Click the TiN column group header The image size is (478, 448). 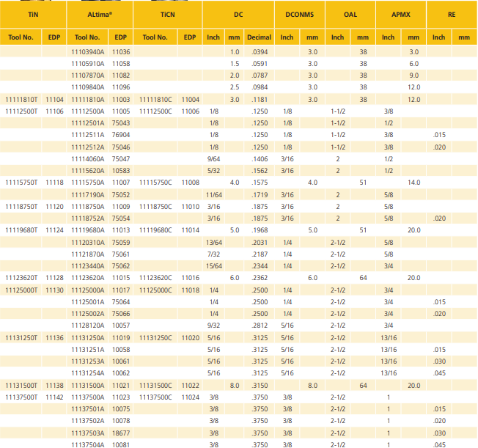pyautogui.click(x=34, y=15)
